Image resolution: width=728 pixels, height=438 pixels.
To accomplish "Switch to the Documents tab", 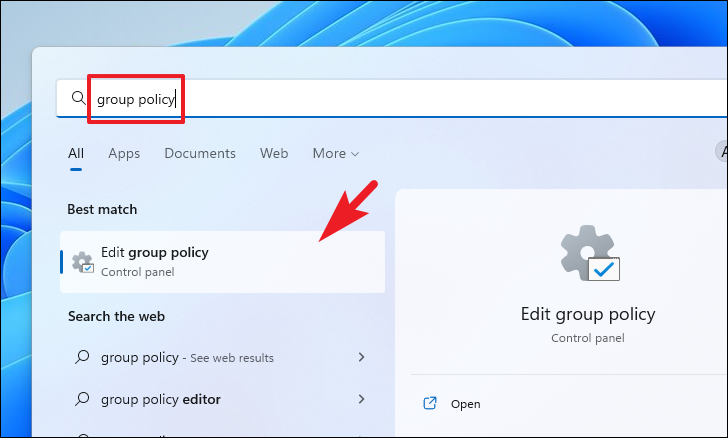I will click(200, 153).
